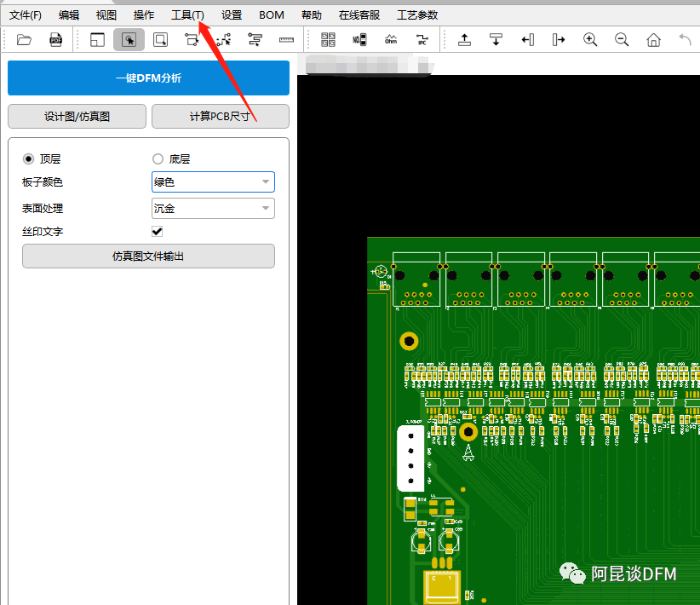Screen dimensions: 700x605
Task: Select the 底层 radio button
Action: pos(158,158)
